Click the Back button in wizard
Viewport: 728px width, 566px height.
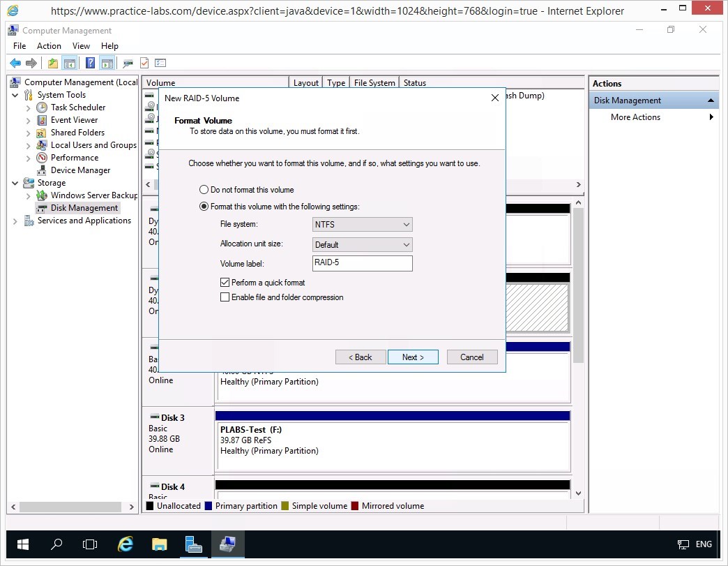pos(361,357)
